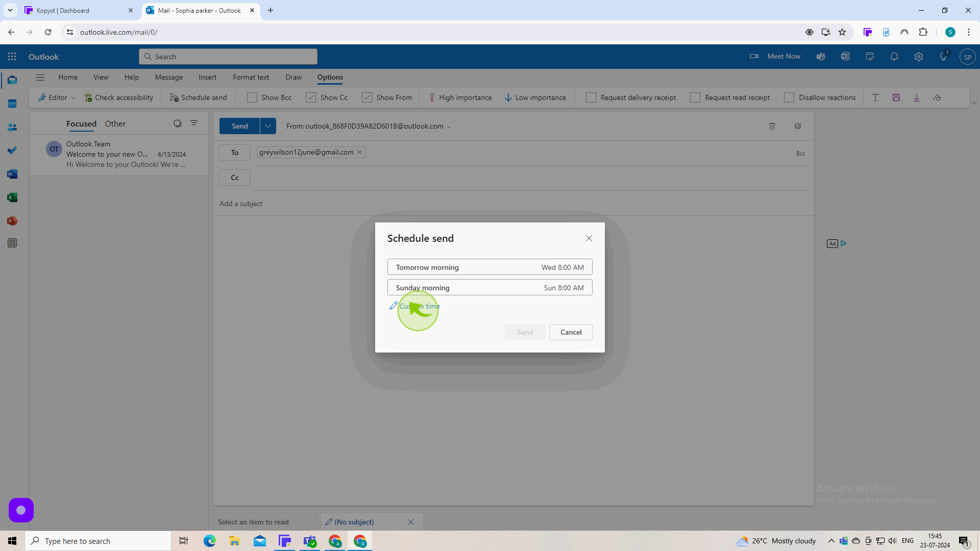Click the Select messages icon in the message list

coord(178,123)
